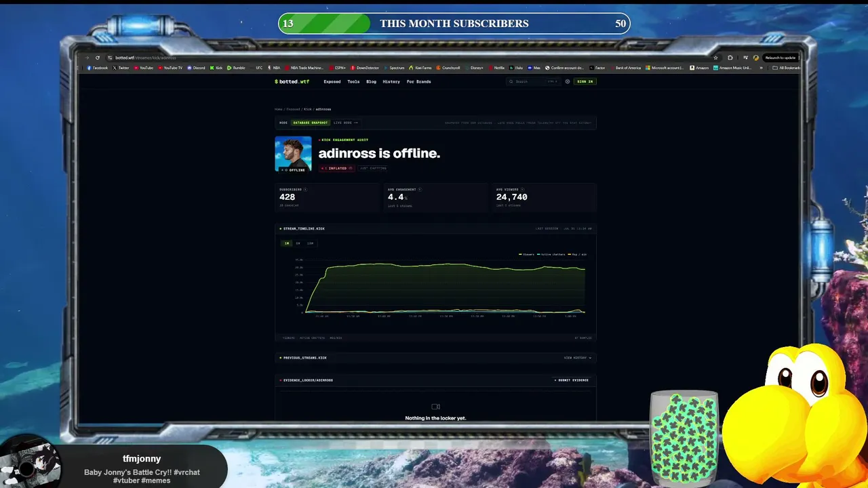Click the subscriber goal progress bar
The height and width of the screenshot is (488, 868).
pyautogui.click(x=454, y=24)
